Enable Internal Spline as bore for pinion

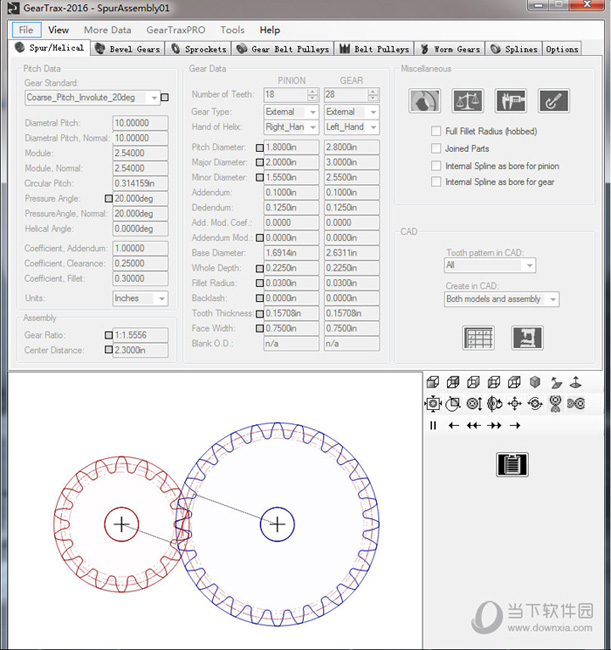436,166
